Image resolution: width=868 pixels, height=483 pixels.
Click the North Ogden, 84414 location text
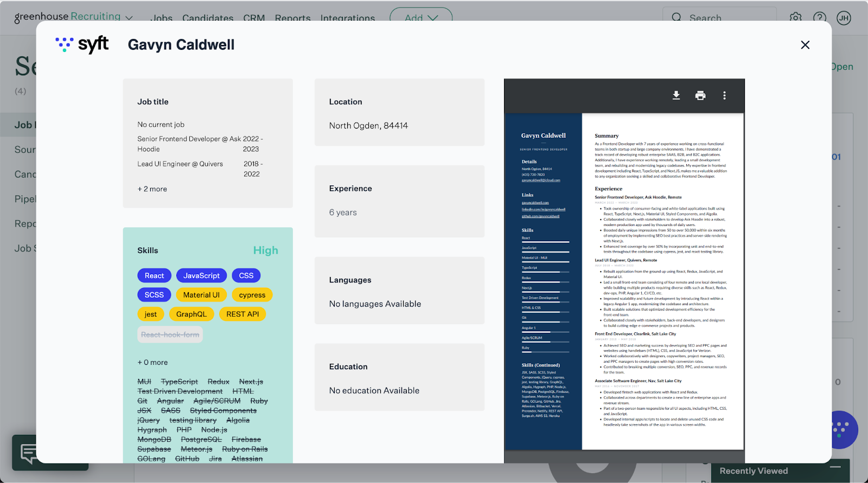tap(368, 126)
